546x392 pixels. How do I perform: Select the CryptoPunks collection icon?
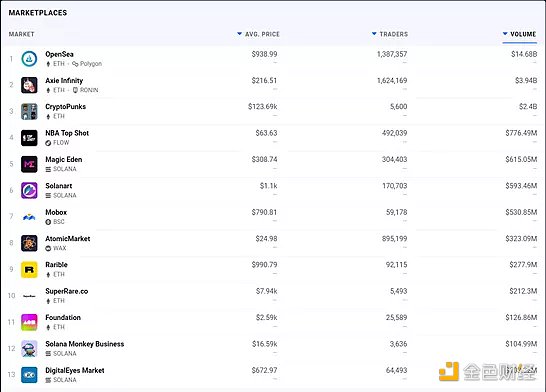pos(29,111)
